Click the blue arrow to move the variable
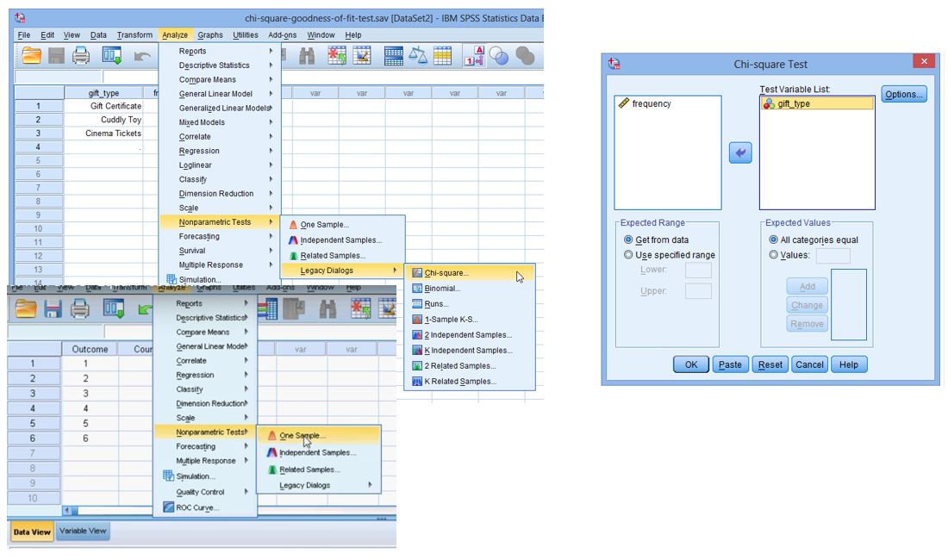Image resolution: width=948 pixels, height=560 pixels. coord(740,152)
